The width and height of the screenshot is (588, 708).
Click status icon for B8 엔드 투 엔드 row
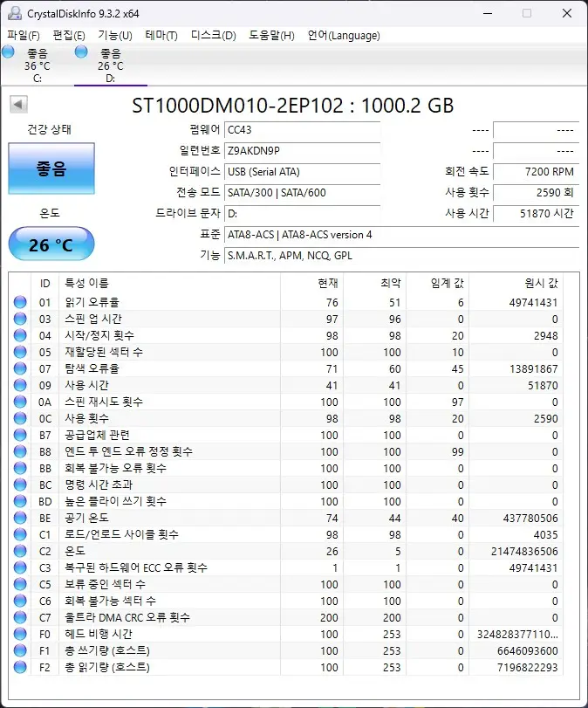20,451
